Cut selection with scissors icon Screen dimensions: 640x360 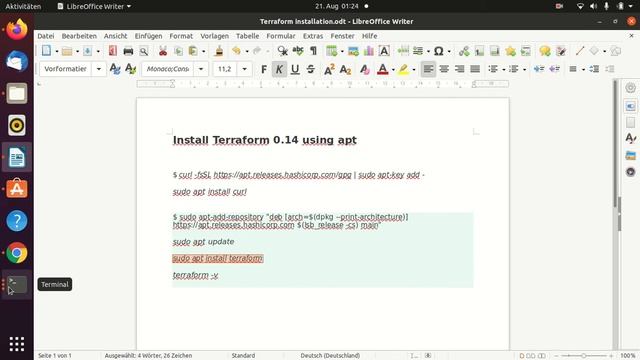tap(163, 51)
